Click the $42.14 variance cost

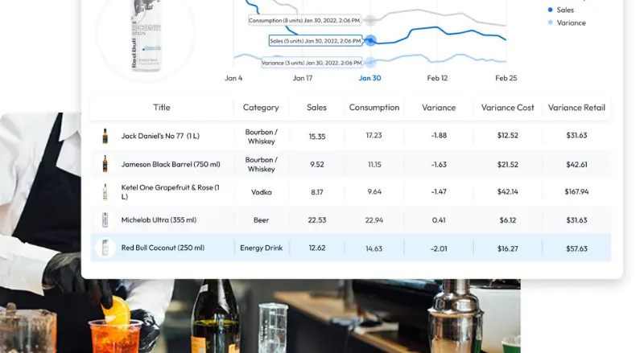[508, 191]
